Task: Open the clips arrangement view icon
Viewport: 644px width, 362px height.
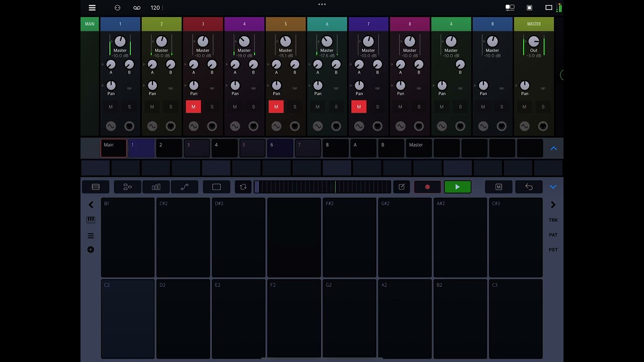Action: [x=128, y=187]
